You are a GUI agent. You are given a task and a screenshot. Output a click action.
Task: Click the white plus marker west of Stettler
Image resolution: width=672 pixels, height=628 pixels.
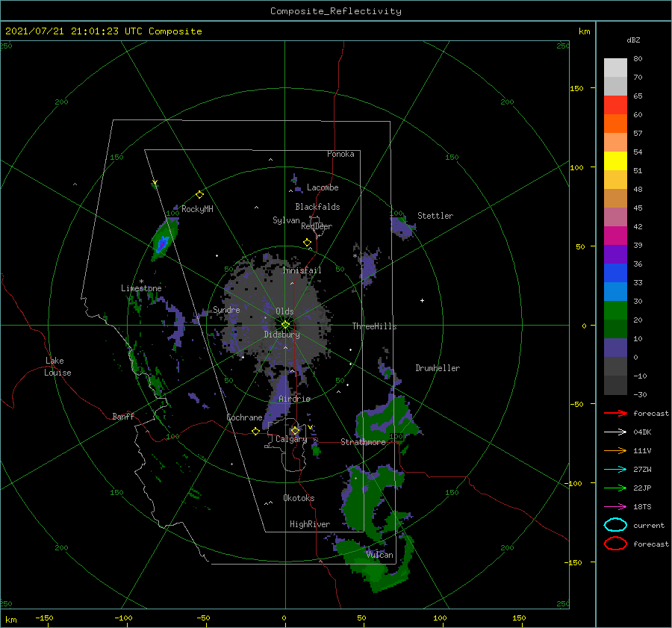422,300
